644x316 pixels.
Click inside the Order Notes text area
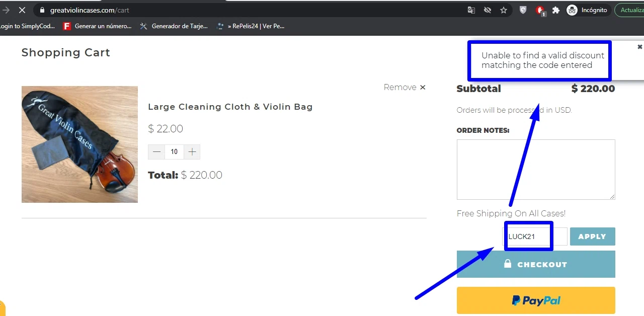[x=536, y=170]
